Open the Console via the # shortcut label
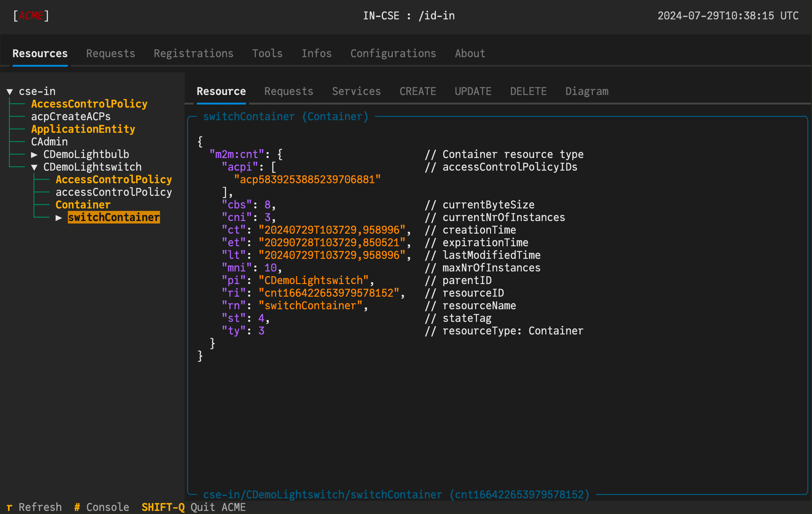The image size is (812, 514). point(76,507)
